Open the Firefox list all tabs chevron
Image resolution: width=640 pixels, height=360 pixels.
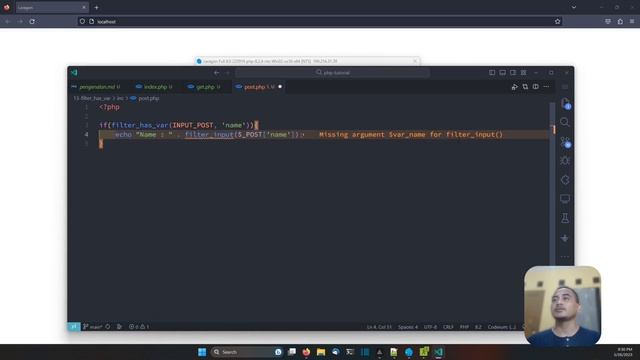pos(574,7)
